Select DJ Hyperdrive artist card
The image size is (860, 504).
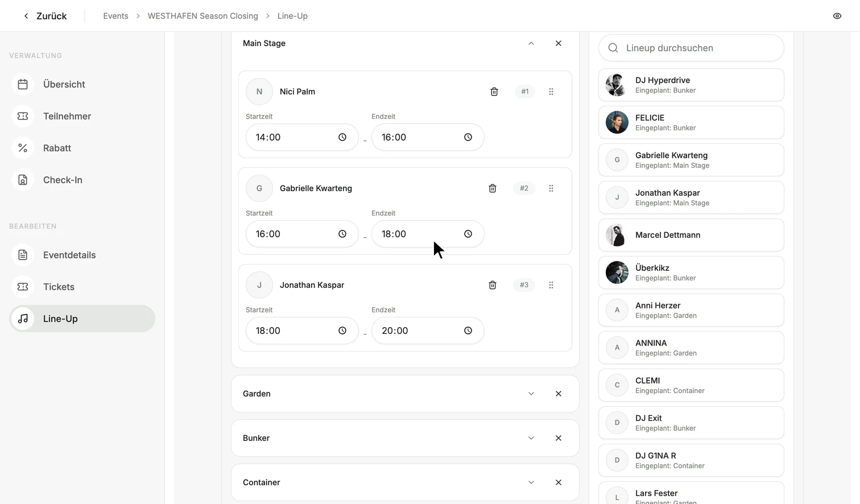pyautogui.click(x=691, y=85)
